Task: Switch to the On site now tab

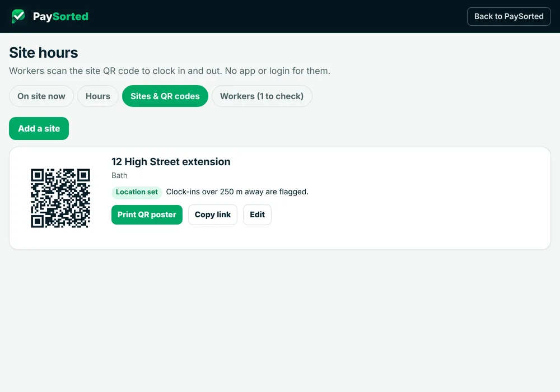Action: 41,96
